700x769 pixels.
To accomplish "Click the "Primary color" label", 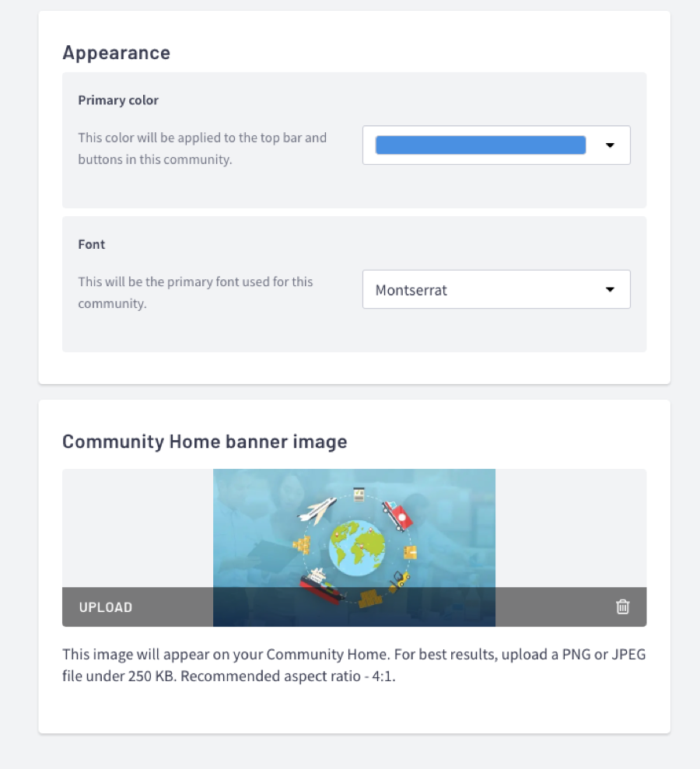I will pos(118,100).
